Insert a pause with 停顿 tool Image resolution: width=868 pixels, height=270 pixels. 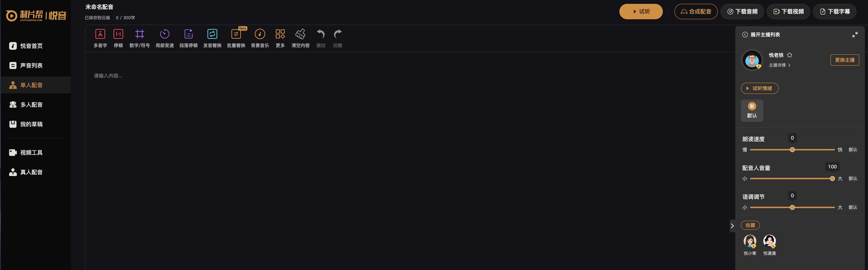[x=118, y=38]
